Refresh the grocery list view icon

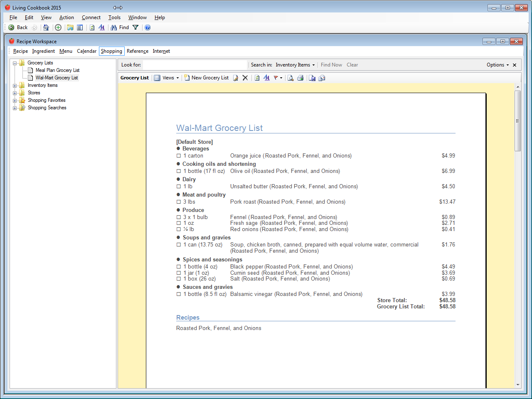[257, 78]
